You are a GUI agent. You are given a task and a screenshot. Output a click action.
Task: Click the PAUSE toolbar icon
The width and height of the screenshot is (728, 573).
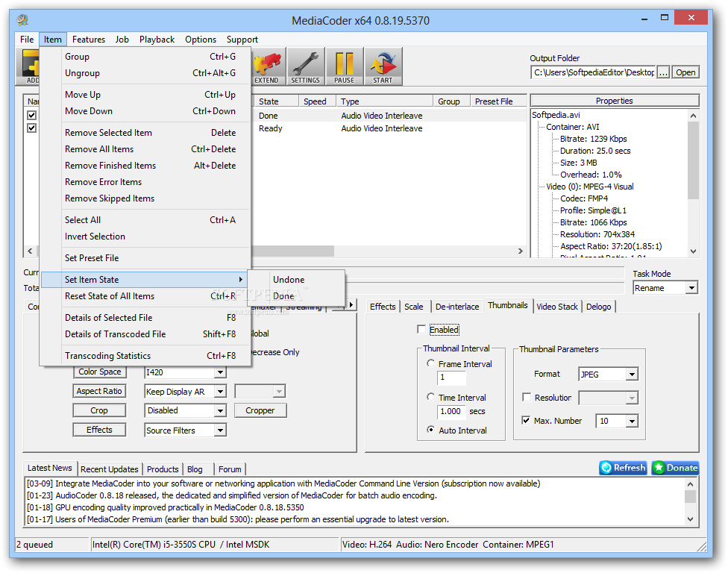pyautogui.click(x=344, y=66)
